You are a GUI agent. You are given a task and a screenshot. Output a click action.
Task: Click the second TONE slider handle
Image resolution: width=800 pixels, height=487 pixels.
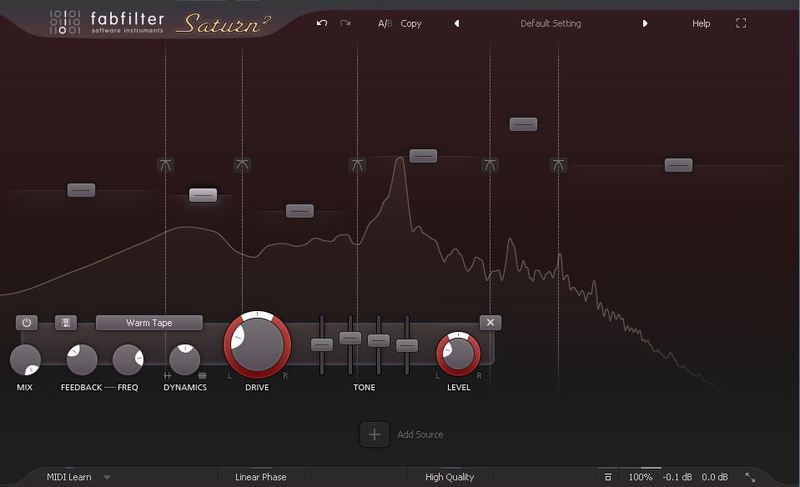coord(351,338)
